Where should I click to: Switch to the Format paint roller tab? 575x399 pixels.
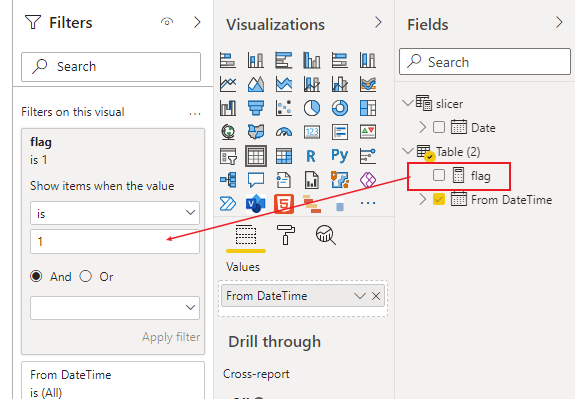point(286,235)
